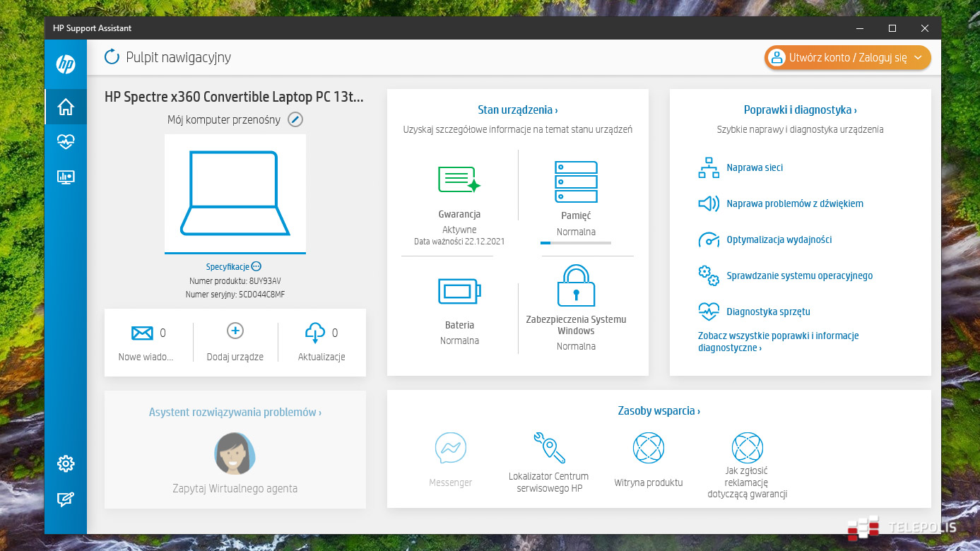Screen dimensions: 980x551
Task: Expand Specyfikacje details with ellipsis icon
Action: point(256,266)
